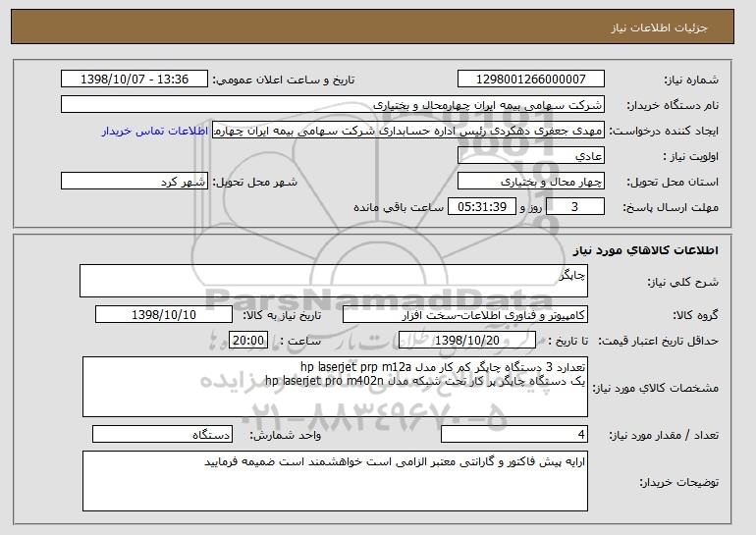Click the label ایجاد کننده درخواست
Image resolution: width=756 pixels, height=535 pixels.
664,131
